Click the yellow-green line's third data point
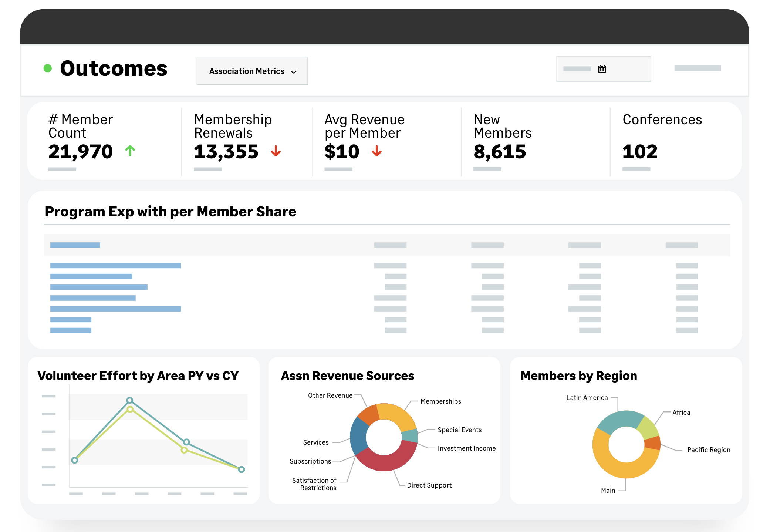 (184, 450)
